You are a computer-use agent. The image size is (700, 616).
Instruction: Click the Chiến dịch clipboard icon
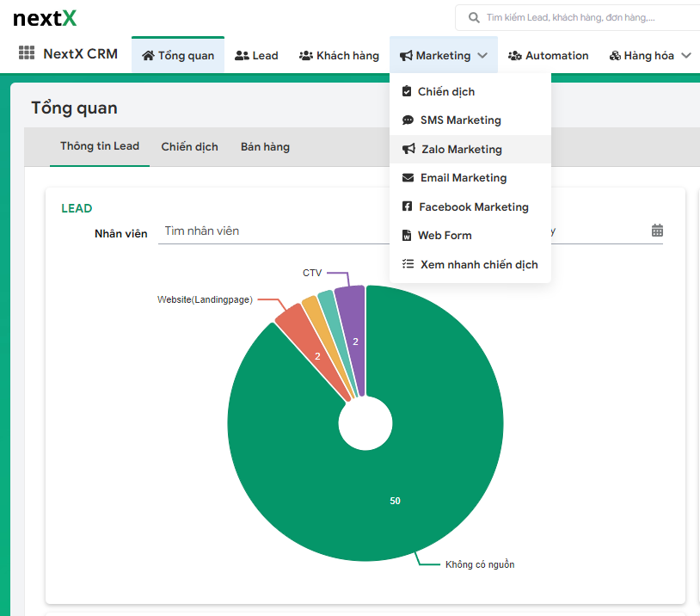(407, 90)
